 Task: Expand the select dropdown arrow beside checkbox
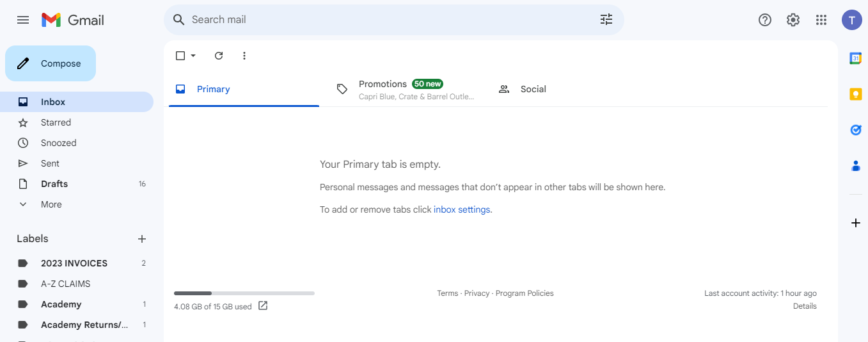click(x=193, y=56)
